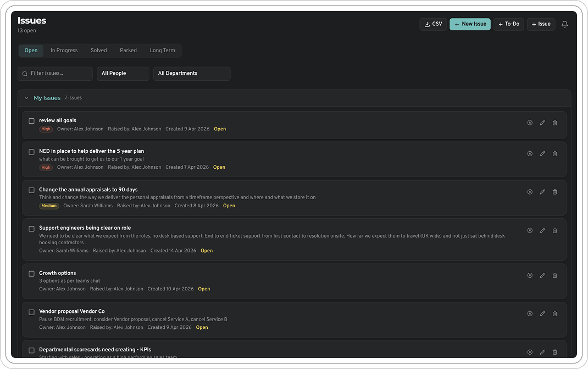Edit the 'Growth options' issue via pencil icon
588x369 pixels.
tap(542, 275)
